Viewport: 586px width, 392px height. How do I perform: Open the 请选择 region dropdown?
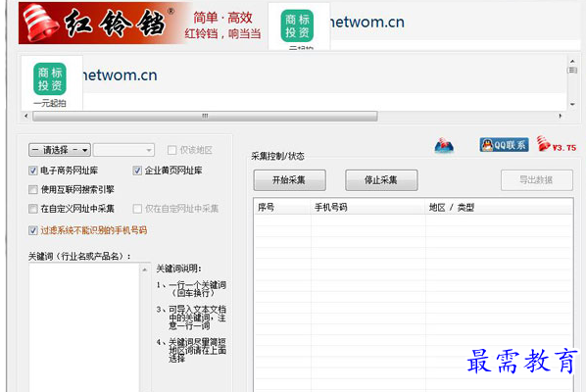[60, 150]
